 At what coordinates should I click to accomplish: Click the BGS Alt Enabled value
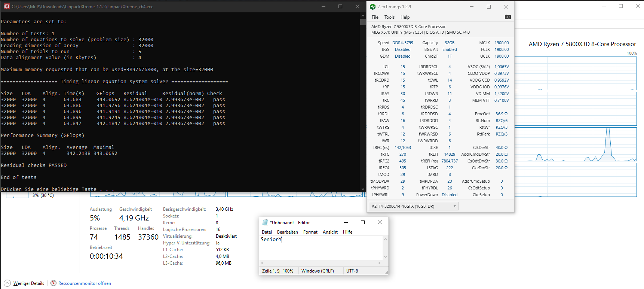(x=450, y=49)
